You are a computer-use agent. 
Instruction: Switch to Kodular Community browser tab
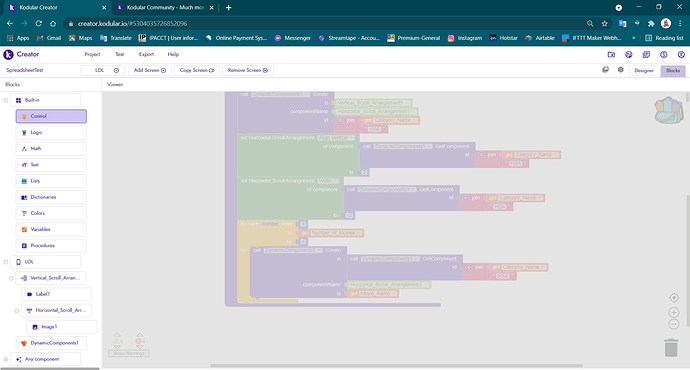coord(165,7)
